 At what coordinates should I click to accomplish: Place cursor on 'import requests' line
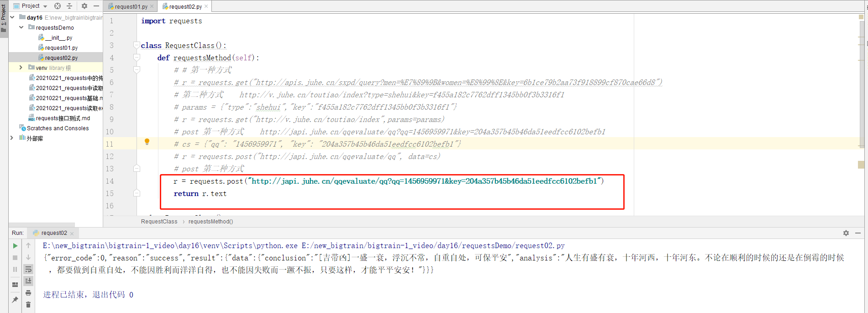pos(172,21)
